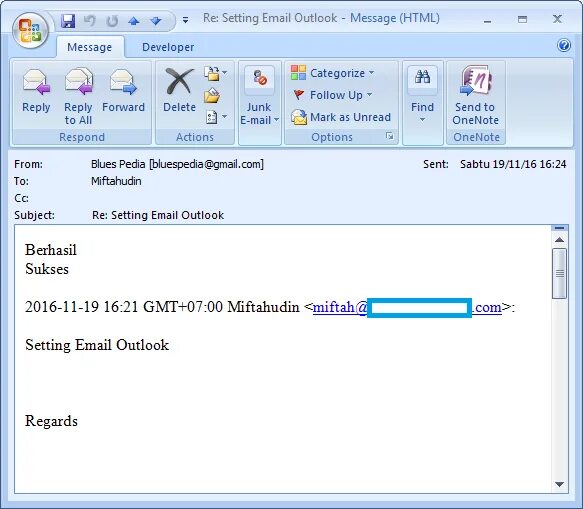Reply to the message
This screenshot has width=583, height=509.
pyautogui.click(x=36, y=91)
